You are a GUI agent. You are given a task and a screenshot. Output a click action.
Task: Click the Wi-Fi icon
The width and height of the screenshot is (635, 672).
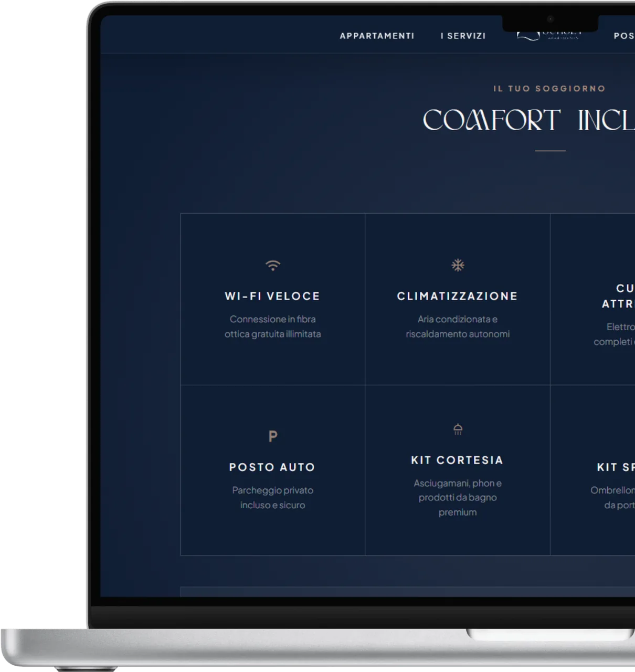tap(273, 265)
